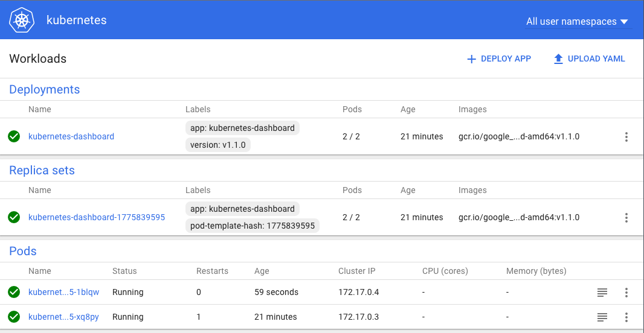
Task: Click Status column header in Pods
Action: [x=124, y=271]
